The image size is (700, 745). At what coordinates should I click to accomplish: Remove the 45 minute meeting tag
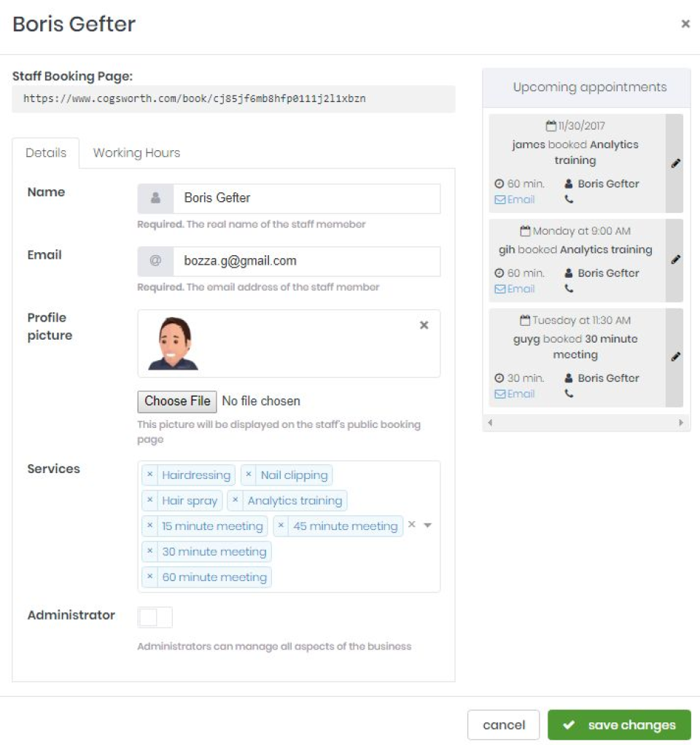(x=281, y=526)
